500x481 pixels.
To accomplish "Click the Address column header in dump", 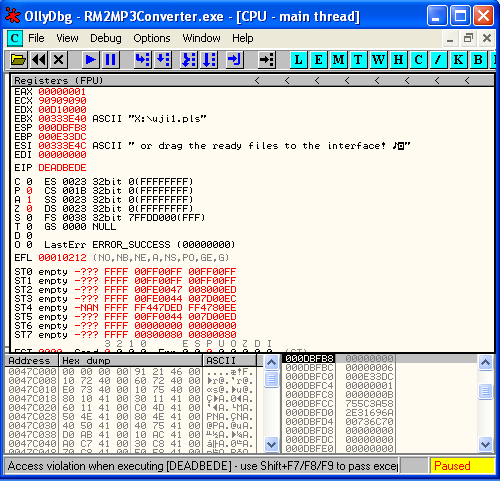I will (x=31, y=361).
